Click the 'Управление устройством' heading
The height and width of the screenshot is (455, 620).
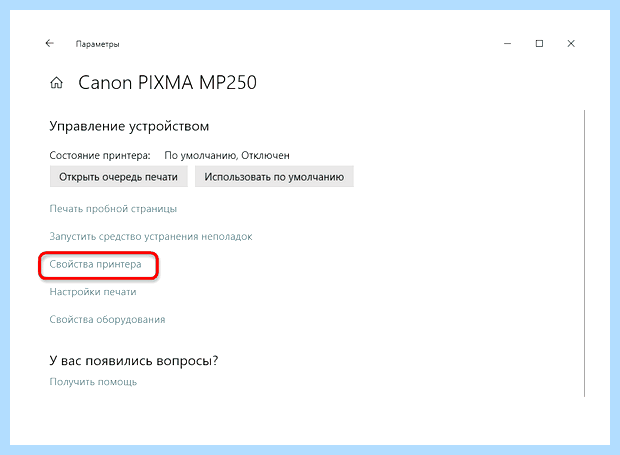(x=129, y=126)
